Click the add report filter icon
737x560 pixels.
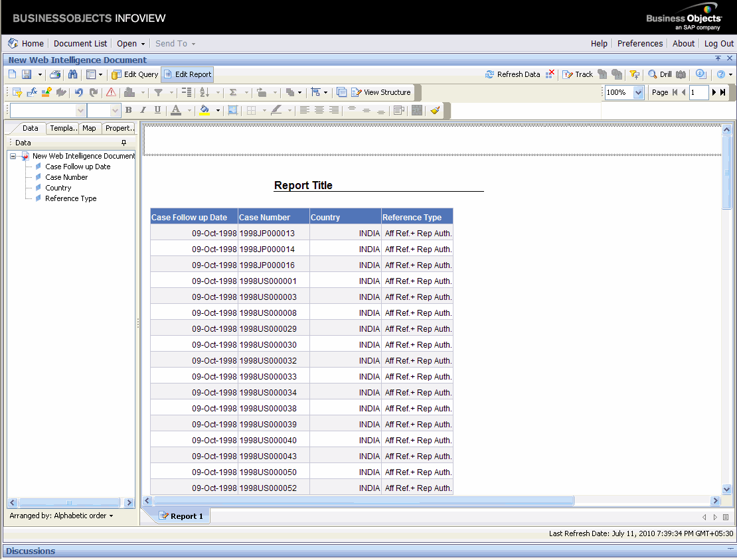coord(17,92)
